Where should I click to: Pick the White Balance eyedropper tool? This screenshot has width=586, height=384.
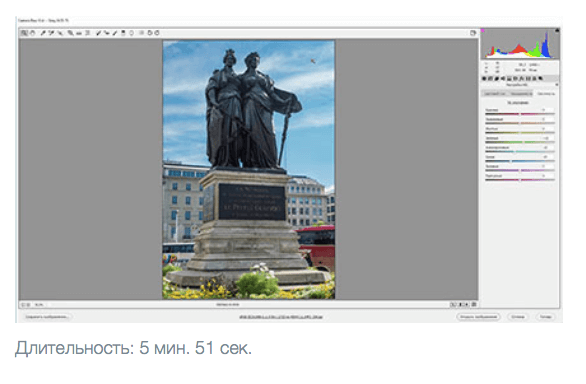[43, 33]
